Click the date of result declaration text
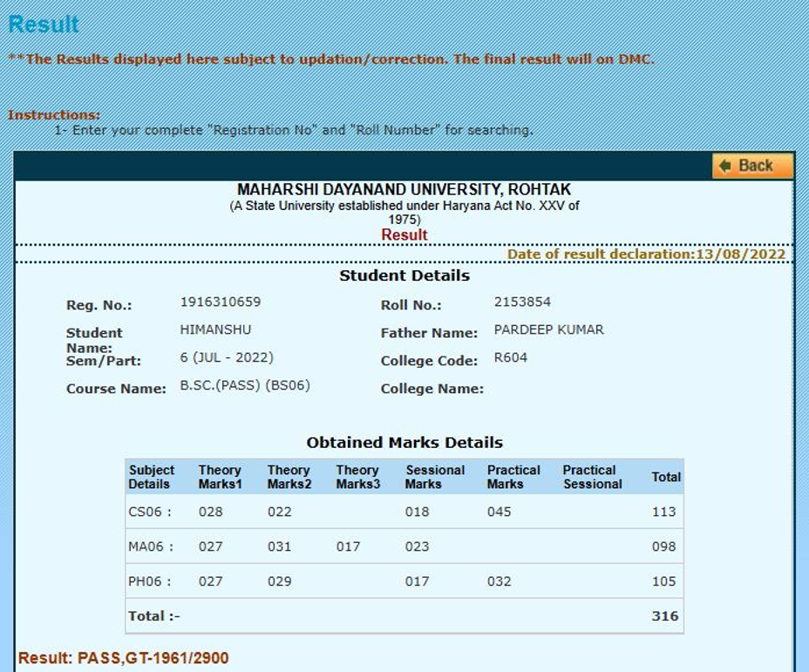The height and width of the screenshot is (672, 809). pos(646,255)
